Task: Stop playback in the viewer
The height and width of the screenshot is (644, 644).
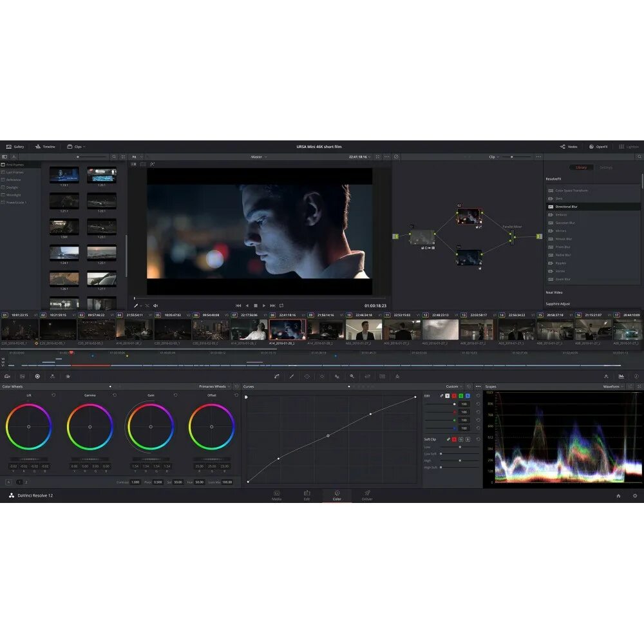Action: 256,305
